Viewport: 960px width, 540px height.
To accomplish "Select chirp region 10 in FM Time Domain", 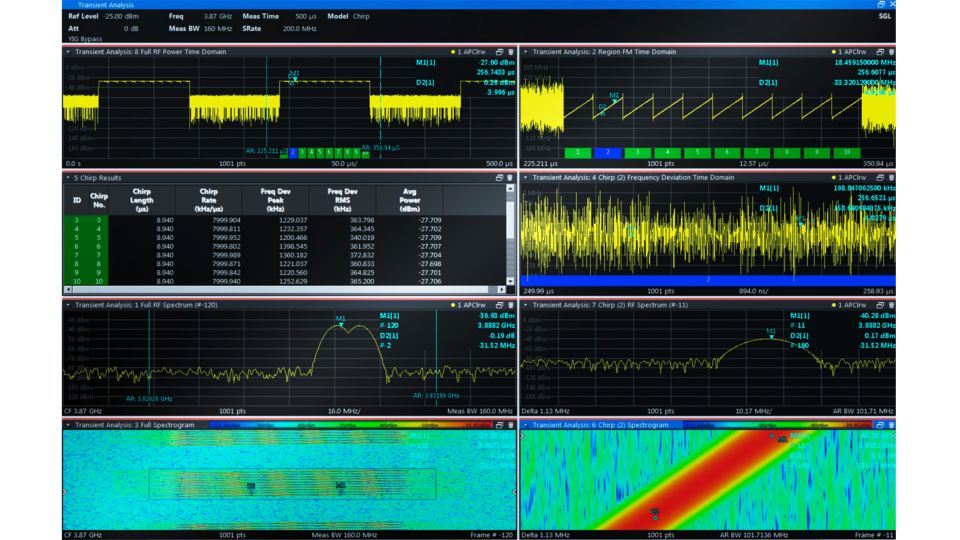I will (847, 152).
